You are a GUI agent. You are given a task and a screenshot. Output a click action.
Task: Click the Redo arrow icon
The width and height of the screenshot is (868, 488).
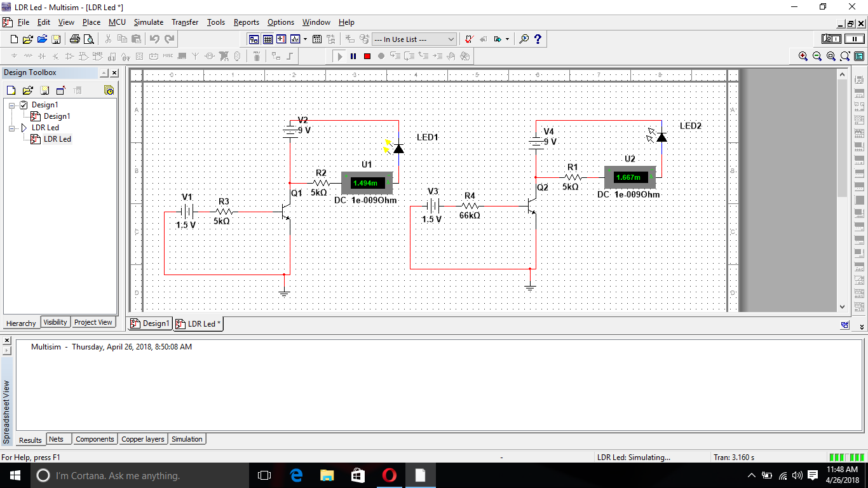(x=169, y=39)
